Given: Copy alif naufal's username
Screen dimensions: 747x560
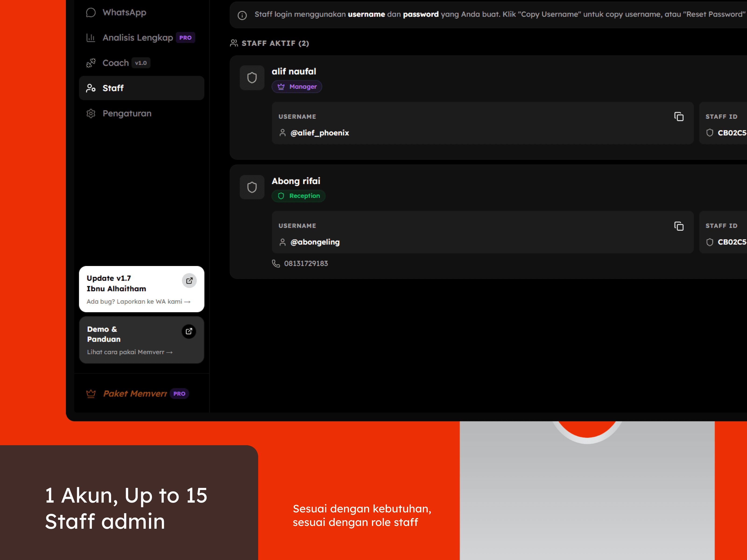Looking at the screenshot, I should tap(678, 116).
